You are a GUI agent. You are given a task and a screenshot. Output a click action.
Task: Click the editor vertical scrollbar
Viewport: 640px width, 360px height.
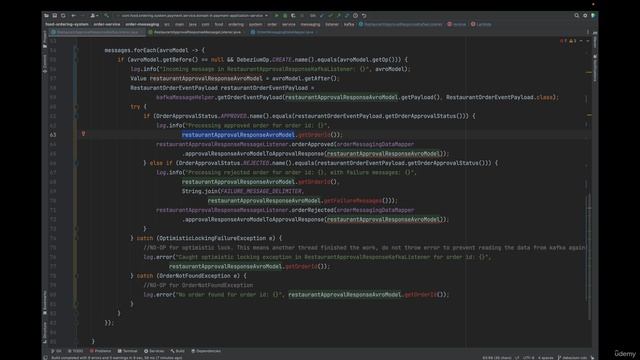coord(589,257)
